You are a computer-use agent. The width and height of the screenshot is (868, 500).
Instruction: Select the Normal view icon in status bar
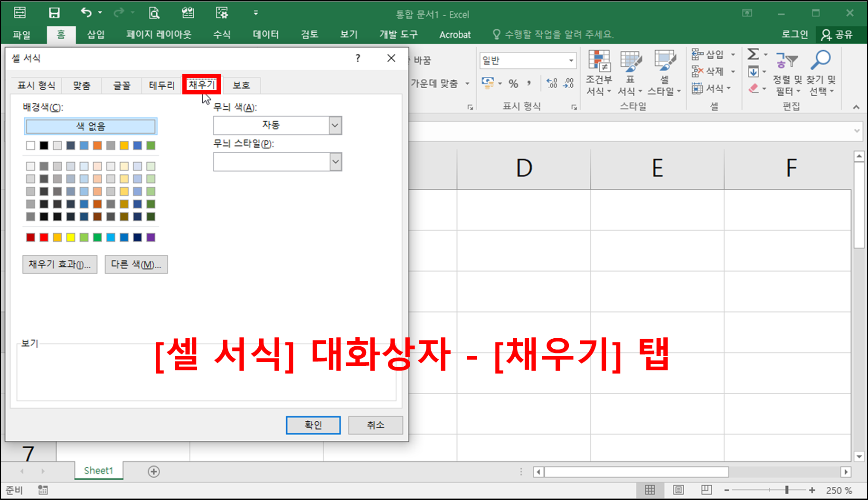[650, 489]
